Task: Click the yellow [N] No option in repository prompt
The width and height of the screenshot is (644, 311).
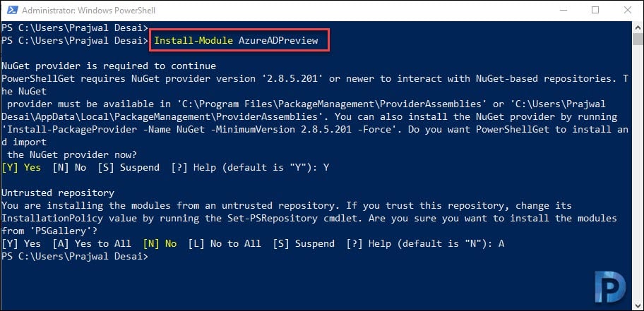Action: [160, 244]
